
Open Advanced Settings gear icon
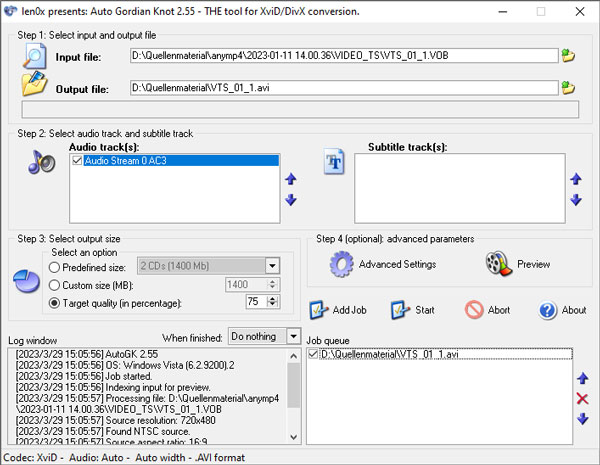pyautogui.click(x=343, y=264)
